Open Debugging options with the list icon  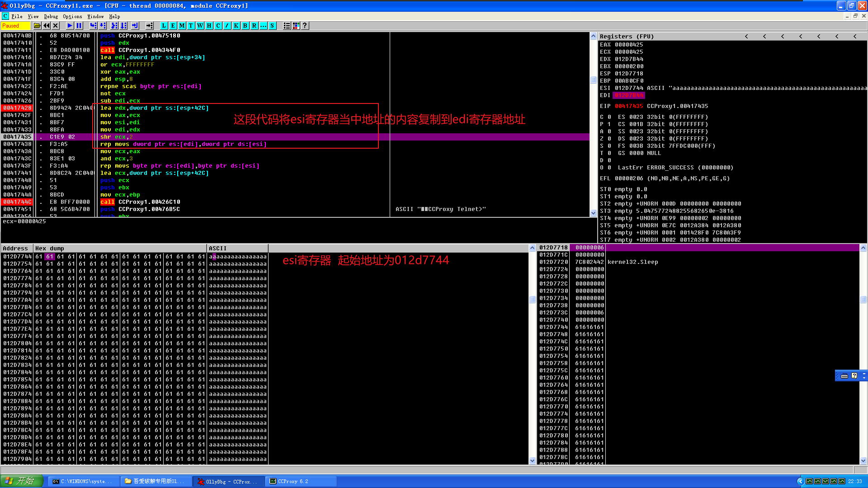click(x=287, y=26)
